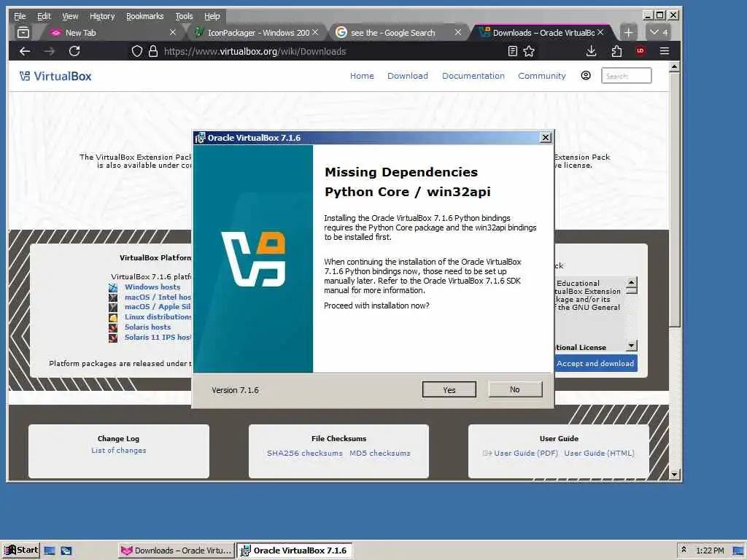Viewport: 747px width, 560px height.
Task: Click the page scrollbar up arrow
Action: [x=674, y=66]
